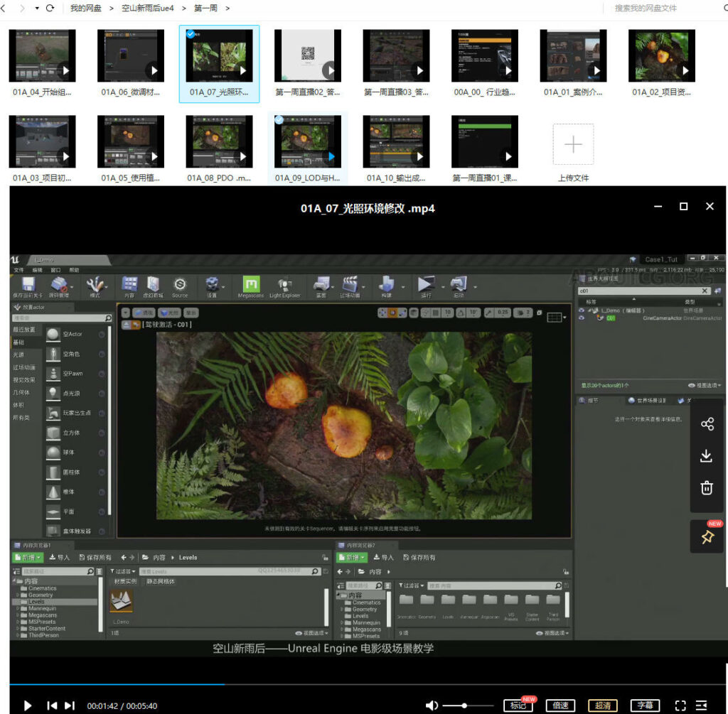The height and width of the screenshot is (714, 728).
Task: Skip to next video
Action: click(x=70, y=705)
